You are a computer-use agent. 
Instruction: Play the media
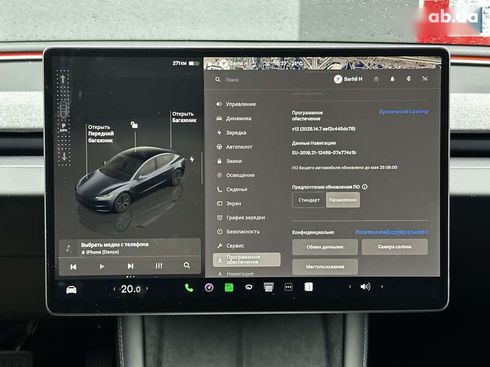coord(102,267)
